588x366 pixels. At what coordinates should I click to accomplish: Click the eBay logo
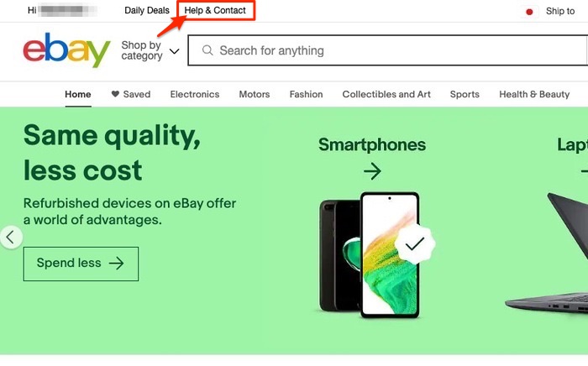[x=66, y=50]
